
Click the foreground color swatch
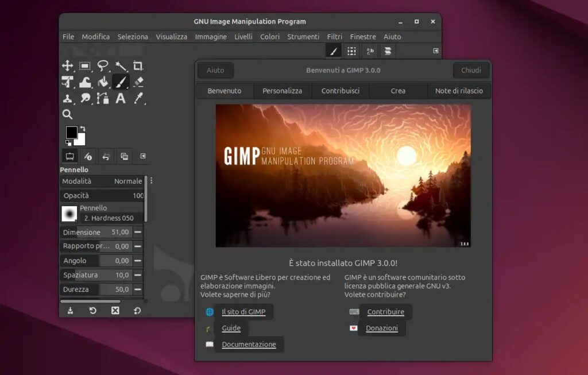pyautogui.click(x=71, y=132)
